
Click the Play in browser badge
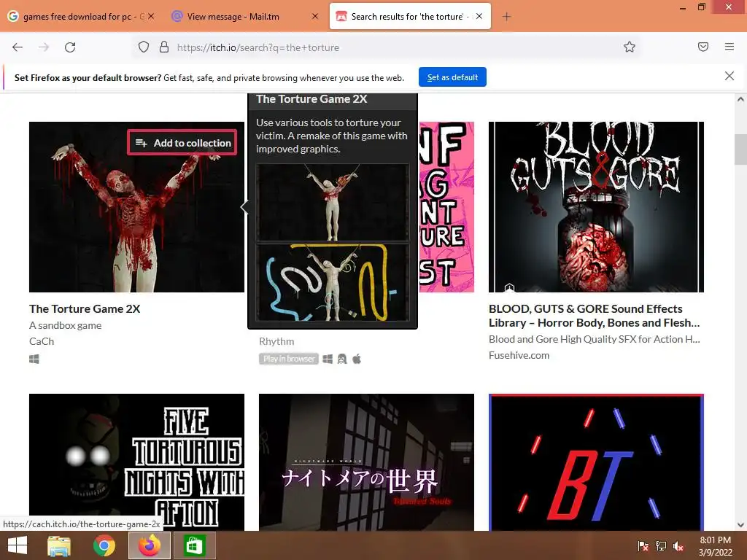pos(289,359)
